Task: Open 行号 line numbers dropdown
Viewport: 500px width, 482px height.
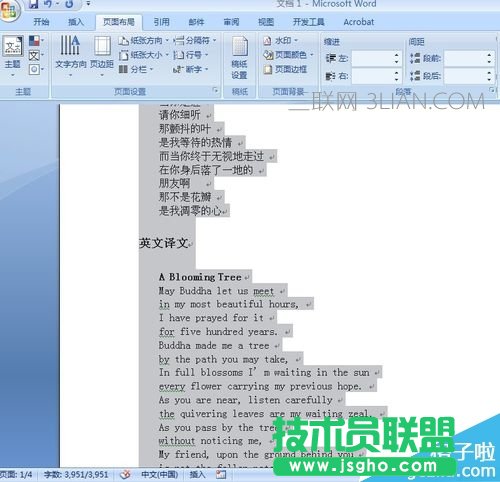Action: point(191,55)
